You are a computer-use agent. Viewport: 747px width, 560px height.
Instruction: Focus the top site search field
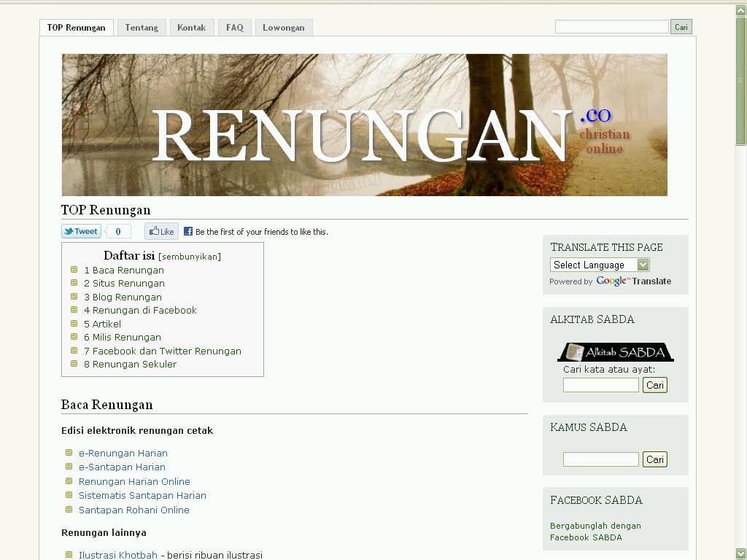click(611, 27)
